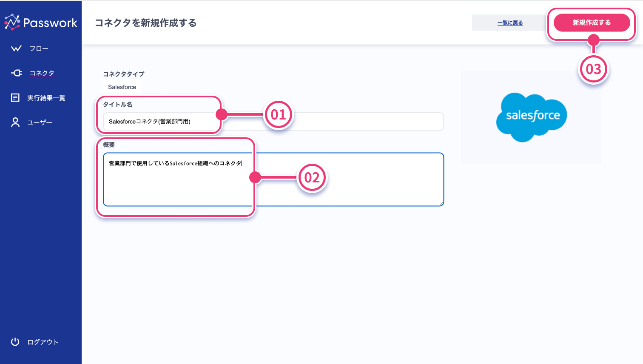643x364 pixels.
Task: Open 実行結果一覧 from the sidebar
Action: click(x=46, y=98)
